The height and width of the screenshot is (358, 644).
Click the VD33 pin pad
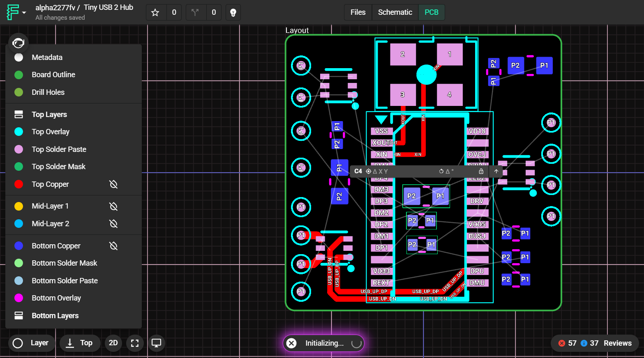(x=381, y=271)
